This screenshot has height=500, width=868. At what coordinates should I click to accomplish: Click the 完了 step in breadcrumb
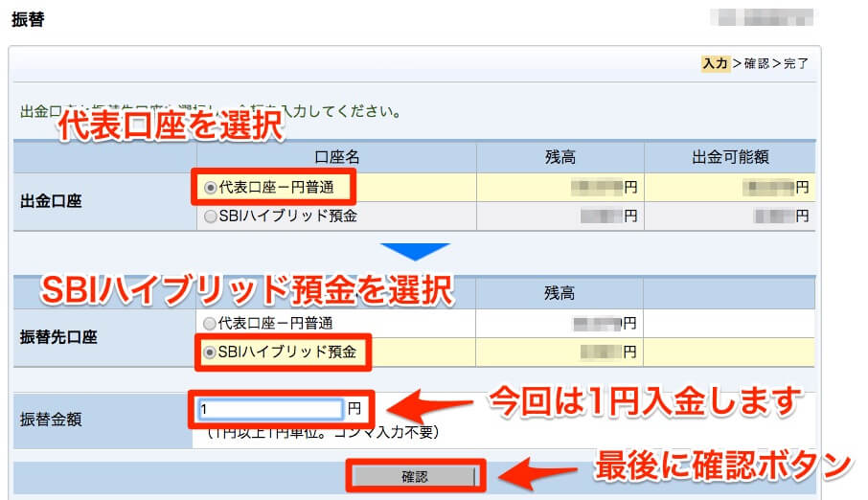[x=796, y=63]
